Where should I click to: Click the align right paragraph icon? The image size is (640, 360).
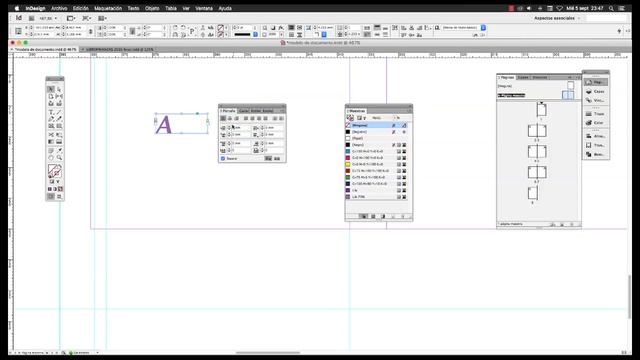pos(236,118)
